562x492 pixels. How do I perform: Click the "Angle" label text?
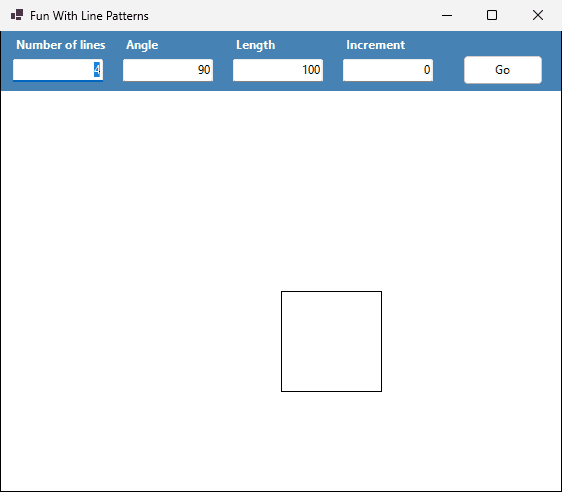[x=142, y=45]
